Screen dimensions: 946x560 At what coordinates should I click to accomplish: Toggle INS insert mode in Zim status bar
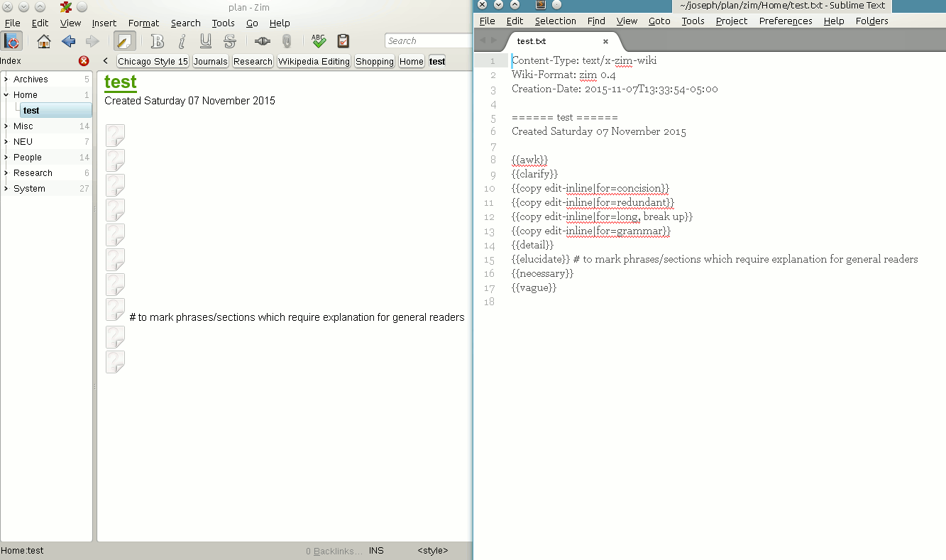tap(376, 551)
